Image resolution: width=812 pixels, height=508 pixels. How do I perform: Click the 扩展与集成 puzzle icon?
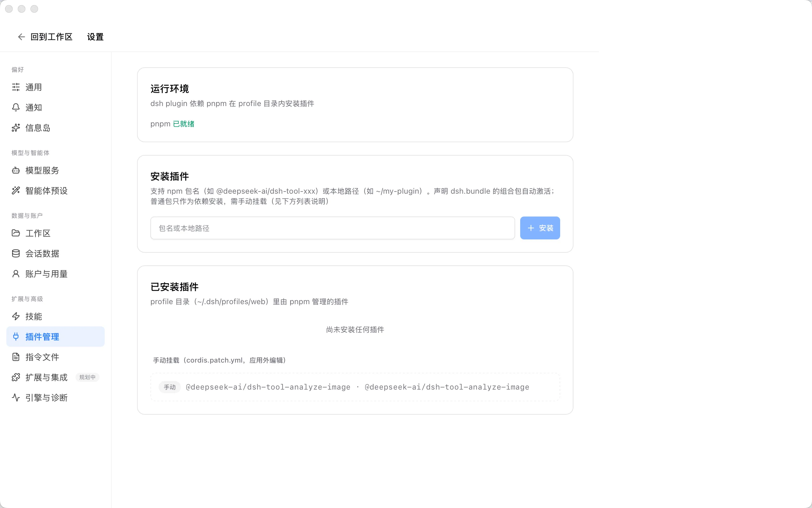pos(16,377)
